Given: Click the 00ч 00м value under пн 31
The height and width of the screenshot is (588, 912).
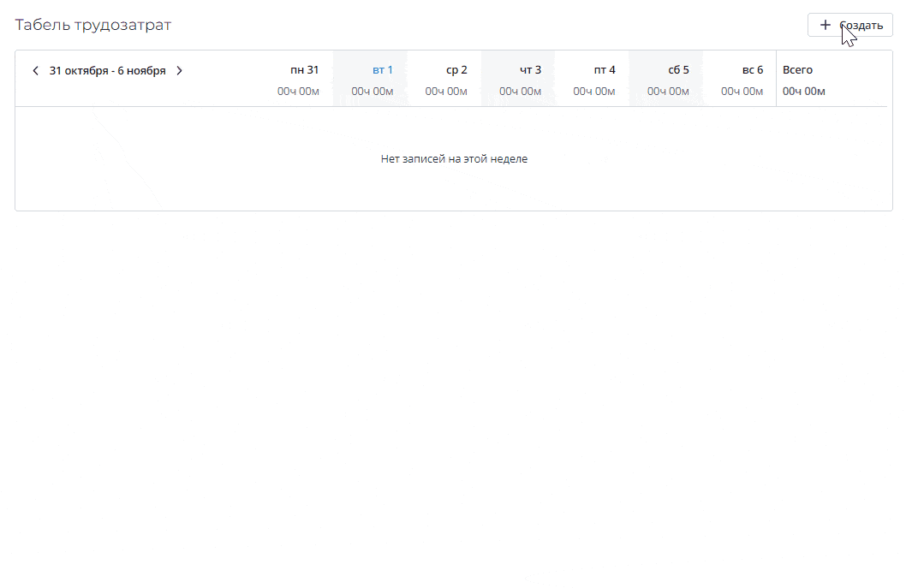Looking at the screenshot, I should click(298, 92).
